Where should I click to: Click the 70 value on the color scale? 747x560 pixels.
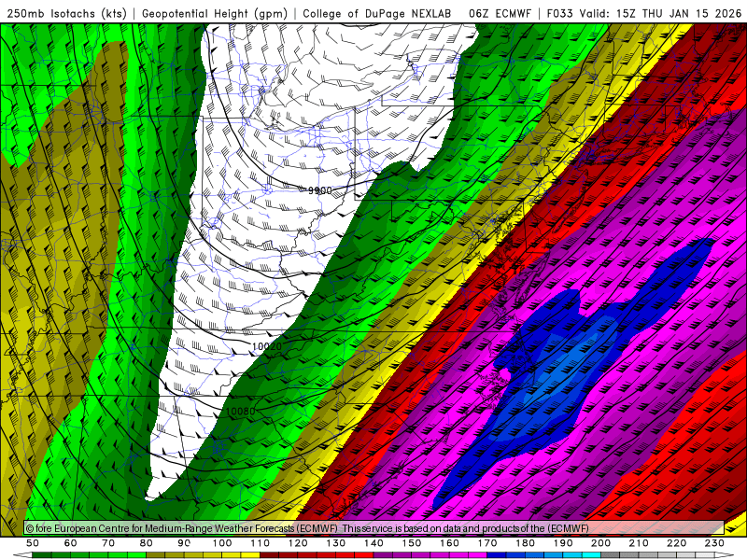[108, 543]
